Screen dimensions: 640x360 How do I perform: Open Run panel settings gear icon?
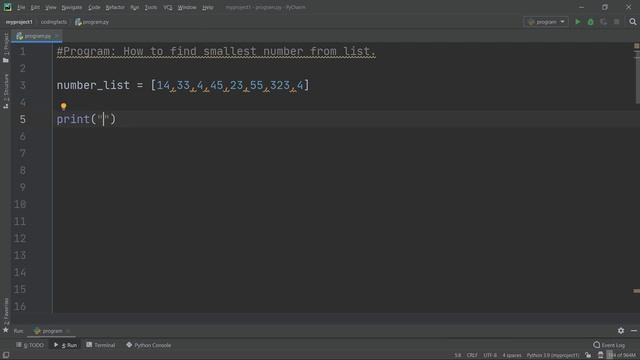click(620, 331)
